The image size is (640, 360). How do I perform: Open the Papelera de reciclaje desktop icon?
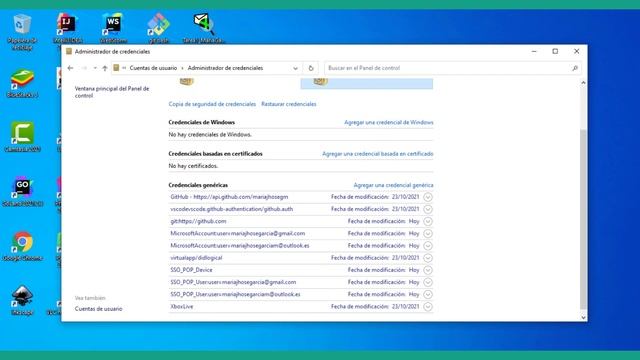point(22,32)
